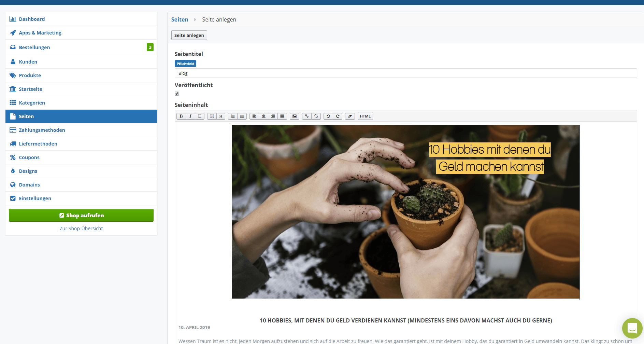Switch editor to HTML view

[365, 116]
